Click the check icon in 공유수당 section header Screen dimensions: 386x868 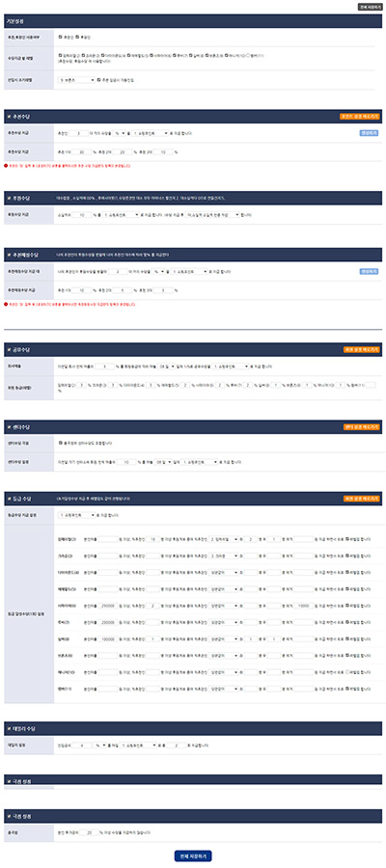click(9, 350)
